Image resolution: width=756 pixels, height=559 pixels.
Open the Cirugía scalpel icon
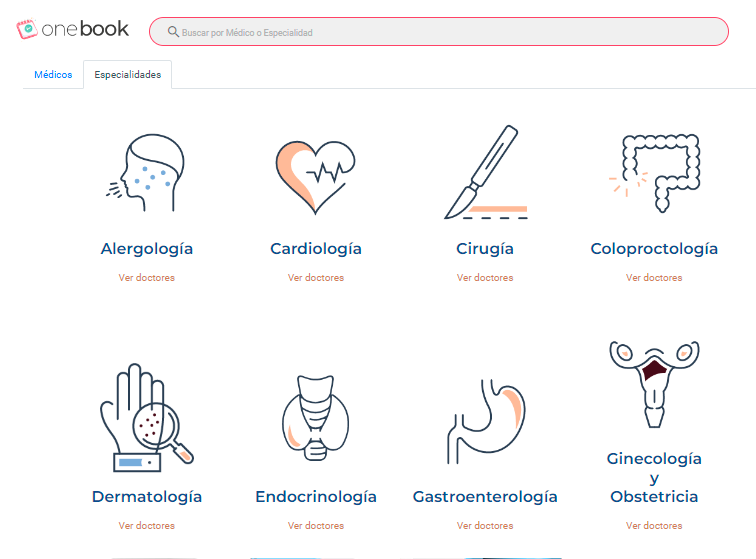coord(486,173)
